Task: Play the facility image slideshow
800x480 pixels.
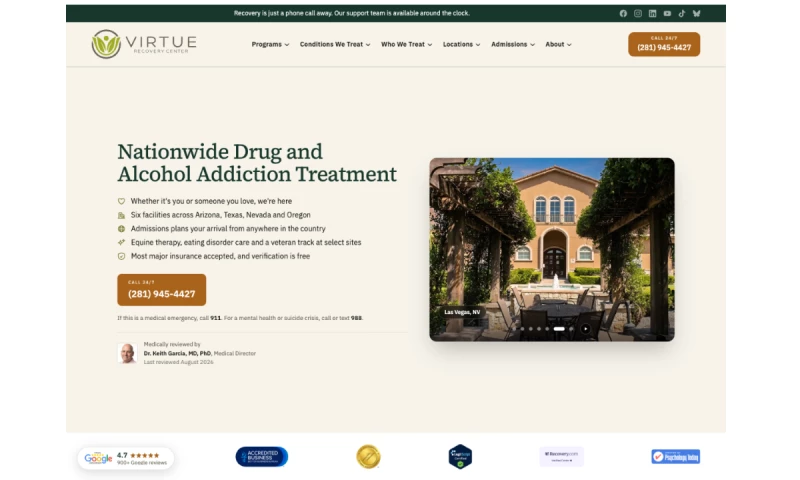Action: 586,329
